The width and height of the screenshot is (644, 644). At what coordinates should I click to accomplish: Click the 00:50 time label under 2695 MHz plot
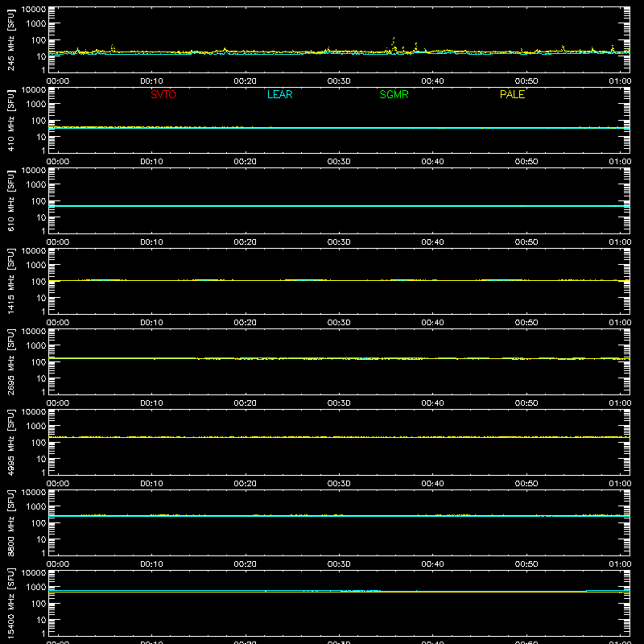(526, 403)
